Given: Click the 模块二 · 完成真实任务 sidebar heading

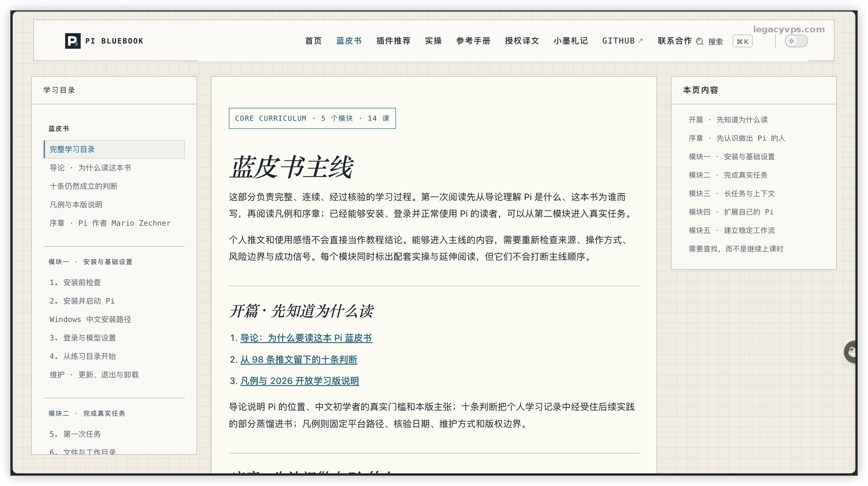Looking at the screenshot, I should coord(86,414).
